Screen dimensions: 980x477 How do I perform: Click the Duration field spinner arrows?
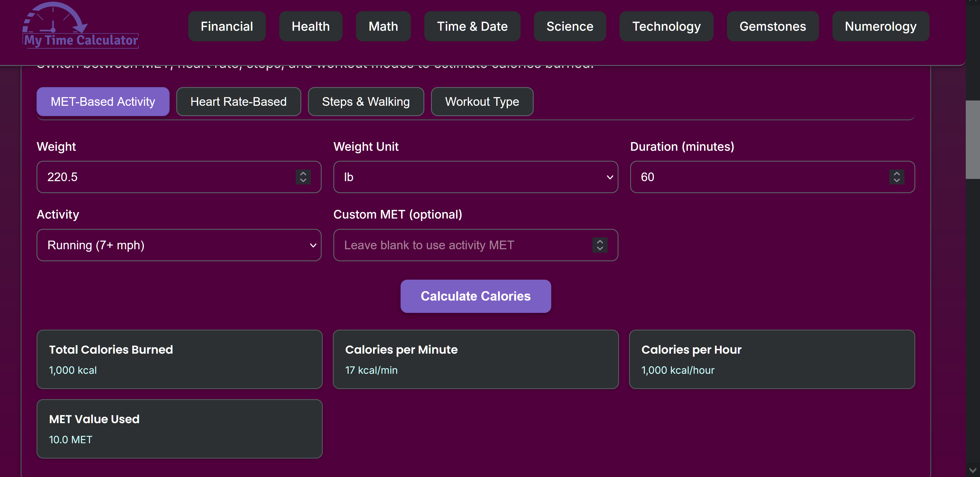click(x=897, y=177)
